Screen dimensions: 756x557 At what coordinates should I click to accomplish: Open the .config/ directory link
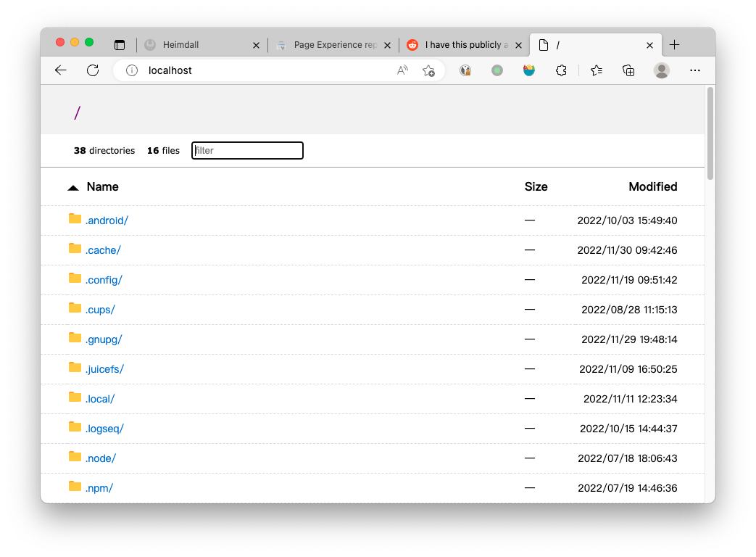(104, 280)
